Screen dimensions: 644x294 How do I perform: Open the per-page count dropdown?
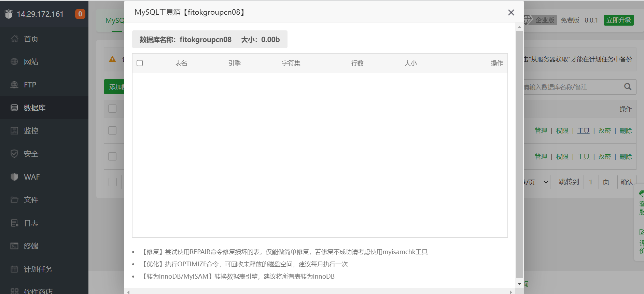coord(537,182)
